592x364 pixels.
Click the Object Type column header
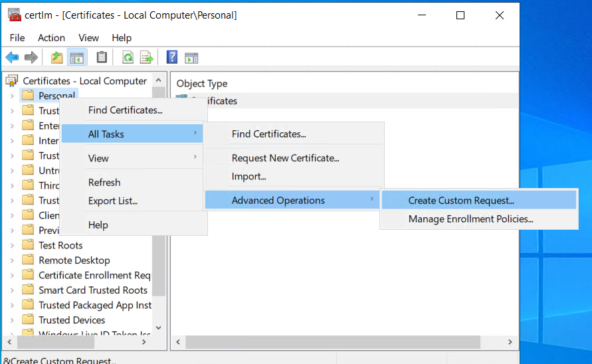pyautogui.click(x=202, y=84)
